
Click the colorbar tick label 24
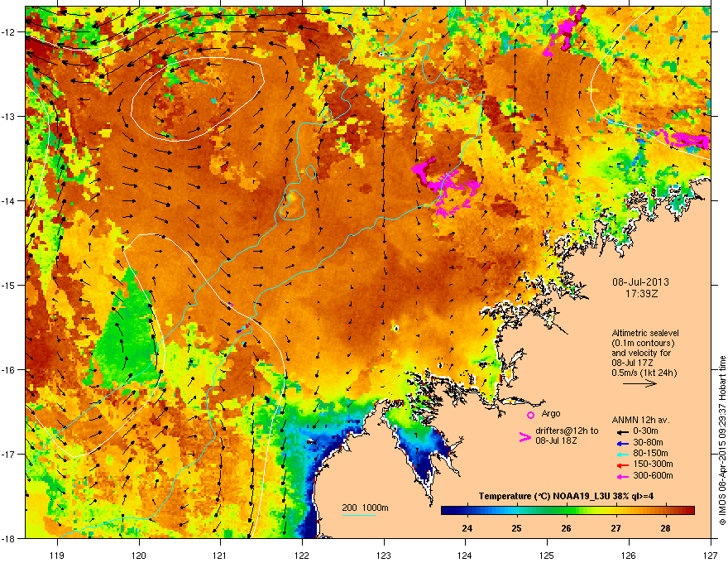coord(467,528)
